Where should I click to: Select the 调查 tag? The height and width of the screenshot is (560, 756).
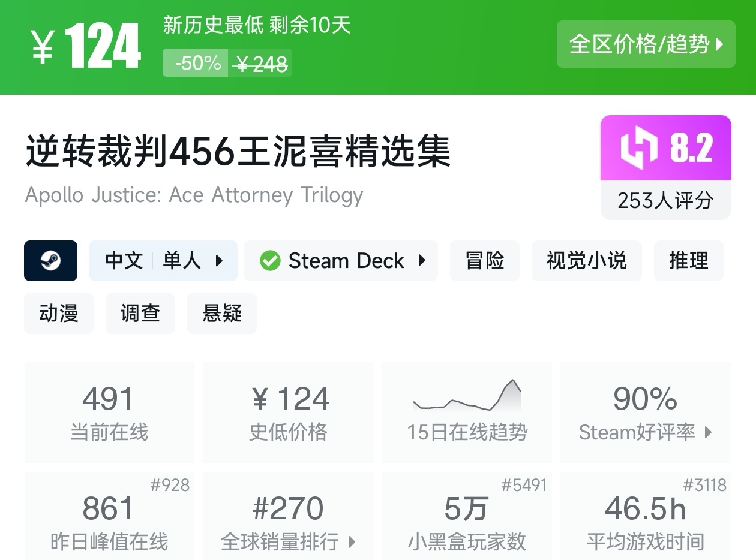(x=140, y=314)
